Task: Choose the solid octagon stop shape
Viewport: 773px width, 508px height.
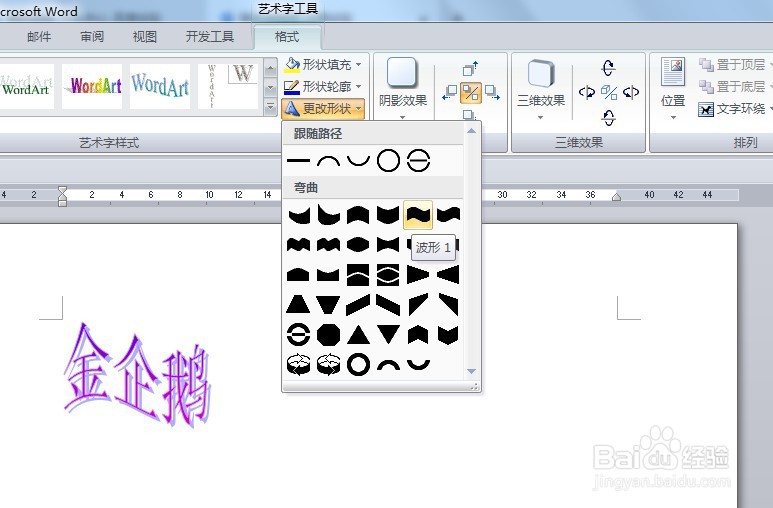Action: click(328, 335)
